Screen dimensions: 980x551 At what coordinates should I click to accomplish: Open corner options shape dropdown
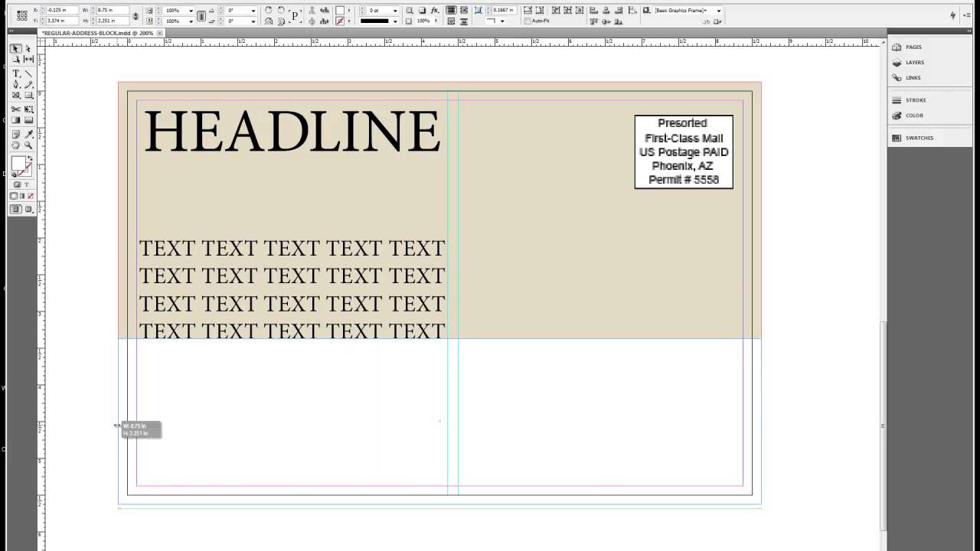click(x=502, y=21)
